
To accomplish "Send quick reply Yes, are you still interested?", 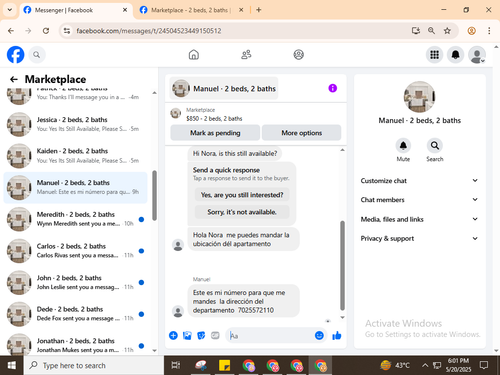I will [x=242, y=195].
